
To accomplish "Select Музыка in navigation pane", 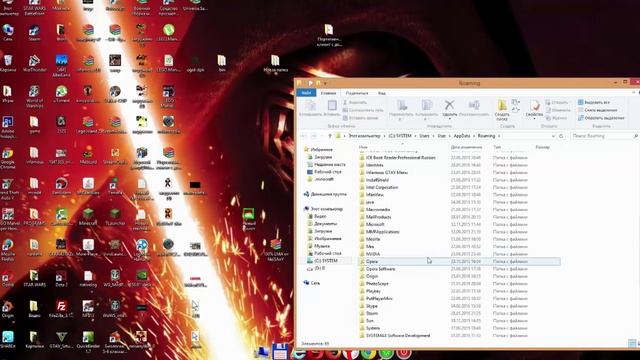I will 322,246.
